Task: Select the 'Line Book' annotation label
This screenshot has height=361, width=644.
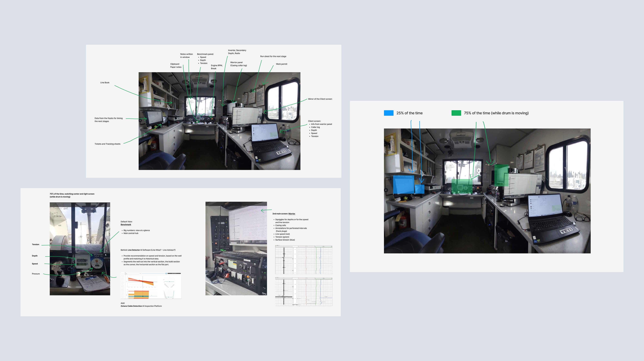Action: tap(105, 83)
